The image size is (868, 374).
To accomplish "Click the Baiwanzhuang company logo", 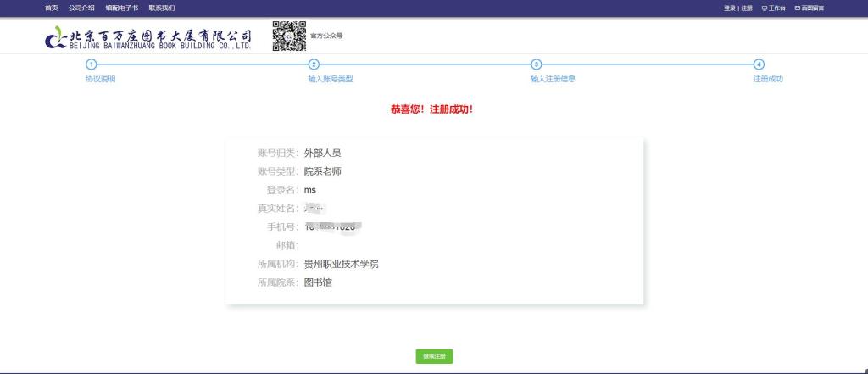I will [149, 38].
